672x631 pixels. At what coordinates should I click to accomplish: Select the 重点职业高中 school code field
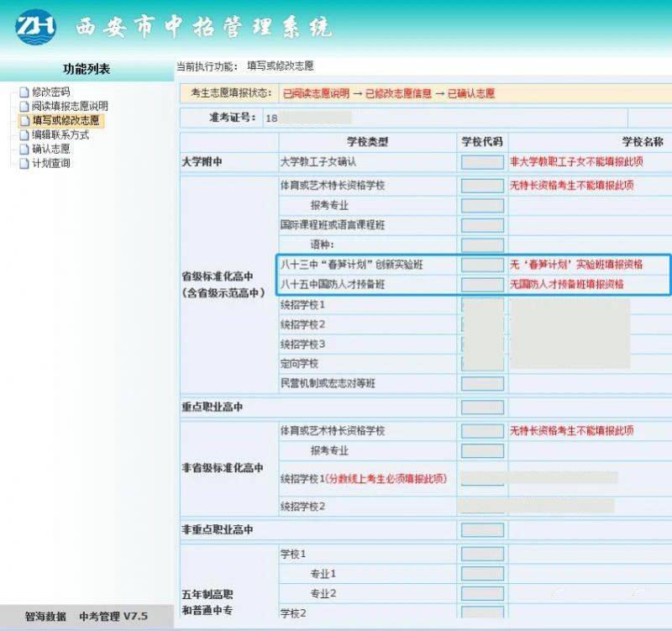[x=482, y=408]
